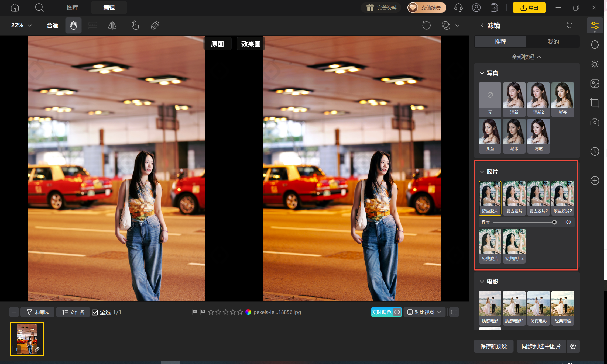Toggle the split compare view icon

[454, 312]
